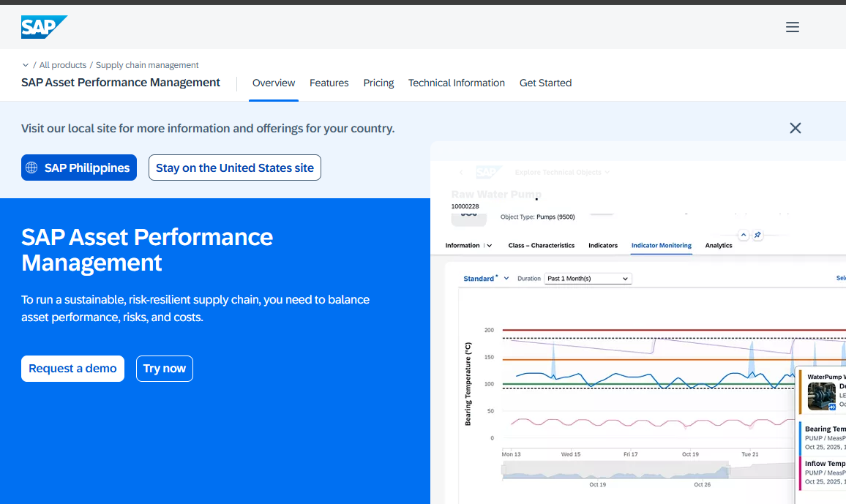Click the water pump thumbnail image
Screen dimensions: 846x504
pyautogui.click(x=822, y=396)
